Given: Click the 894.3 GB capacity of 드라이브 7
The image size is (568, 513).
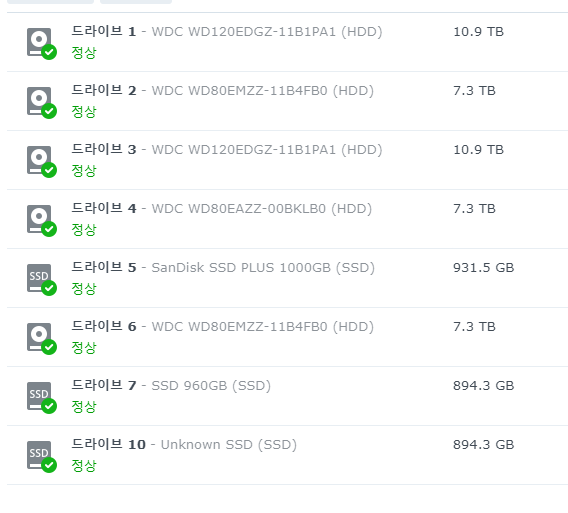Looking at the screenshot, I should [484, 386].
